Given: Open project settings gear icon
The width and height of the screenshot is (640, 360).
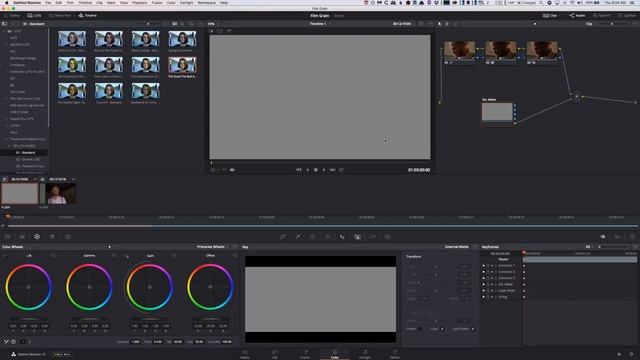Looking at the screenshot, I should [631, 354].
